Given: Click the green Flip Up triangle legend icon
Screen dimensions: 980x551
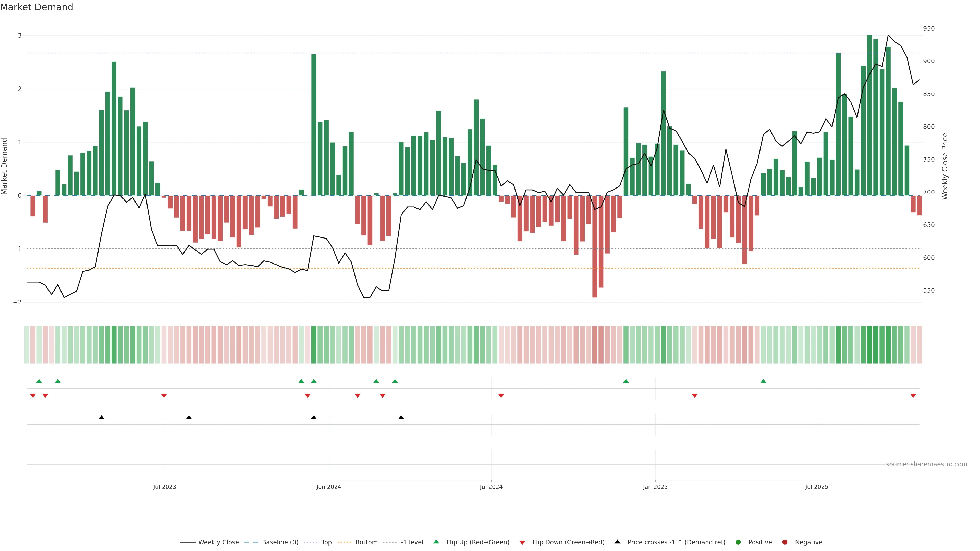Looking at the screenshot, I should [436, 542].
